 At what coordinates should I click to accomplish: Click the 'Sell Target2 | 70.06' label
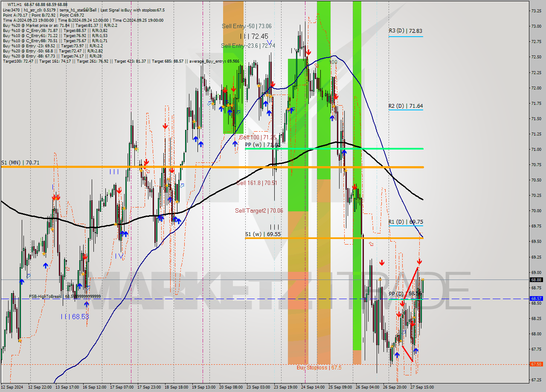[x=259, y=210]
